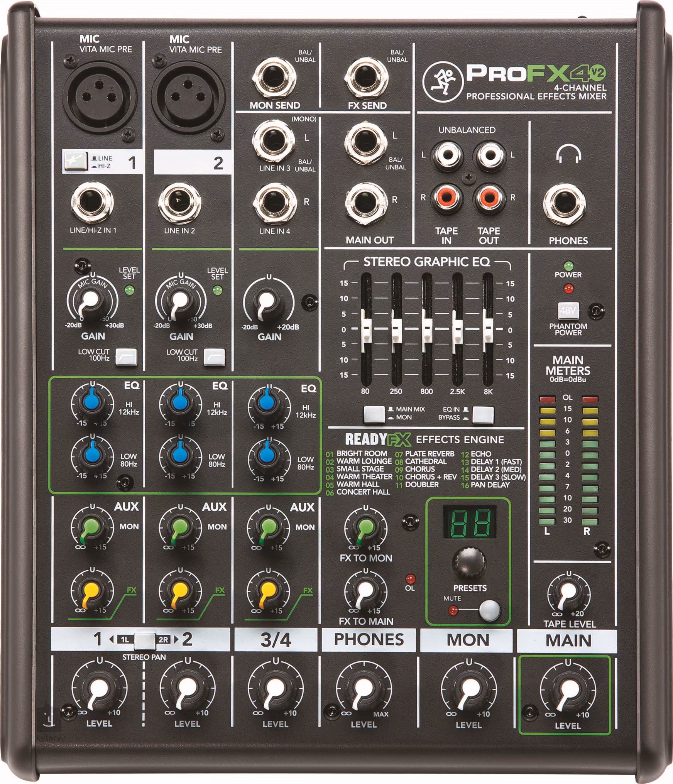Click the 8K graphic EQ slider
The width and height of the screenshot is (673, 784).
pyautogui.click(x=488, y=329)
